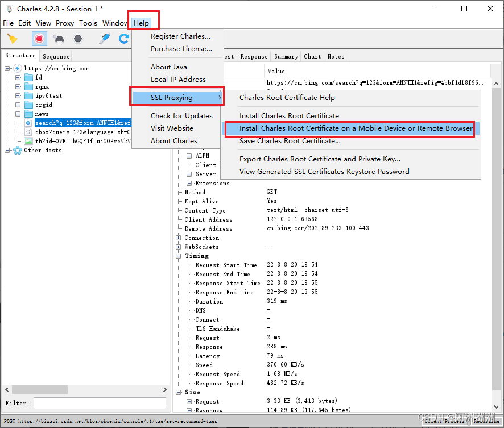Switch to the Response tab
The width and height of the screenshot is (504, 428).
[254, 56]
